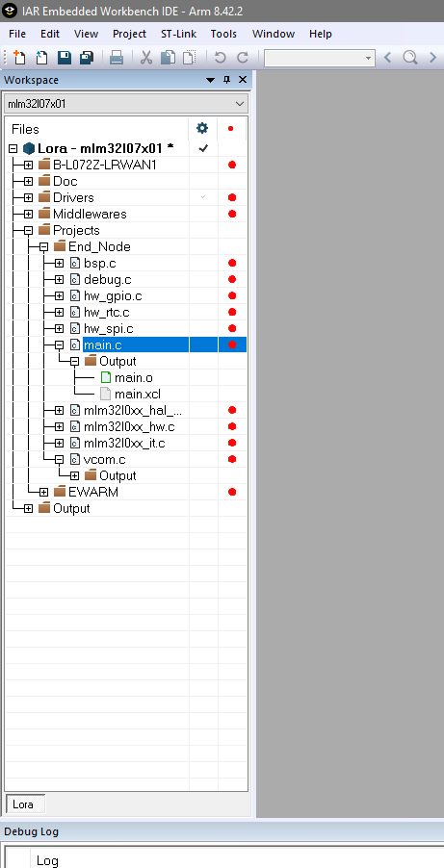Click the main.o object file icon
The width and height of the screenshot is (444, 868).
(105, 377)
